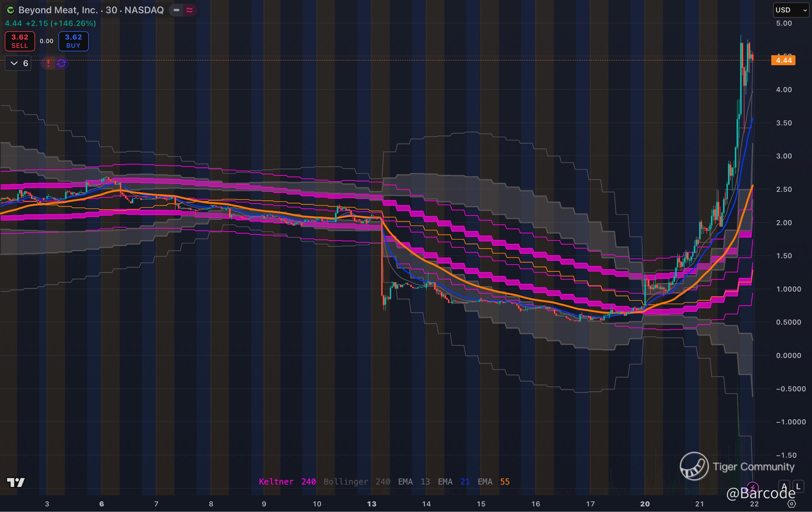Toggle log scale with the L button
The width and height of the screenshot is (812, 512).
(798, 486)
